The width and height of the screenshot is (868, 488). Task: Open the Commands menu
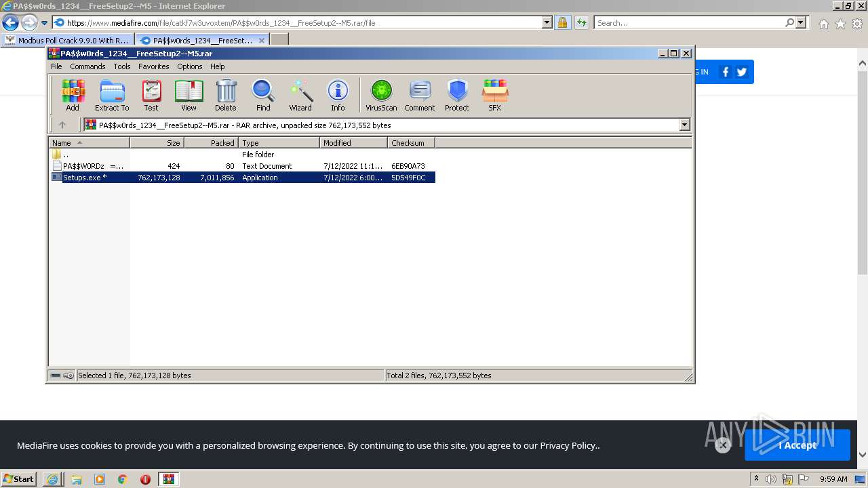coord(87,66)
